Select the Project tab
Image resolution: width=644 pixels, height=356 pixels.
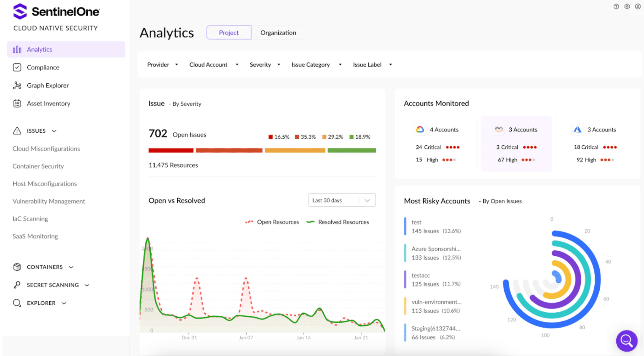tap(229, 33)
